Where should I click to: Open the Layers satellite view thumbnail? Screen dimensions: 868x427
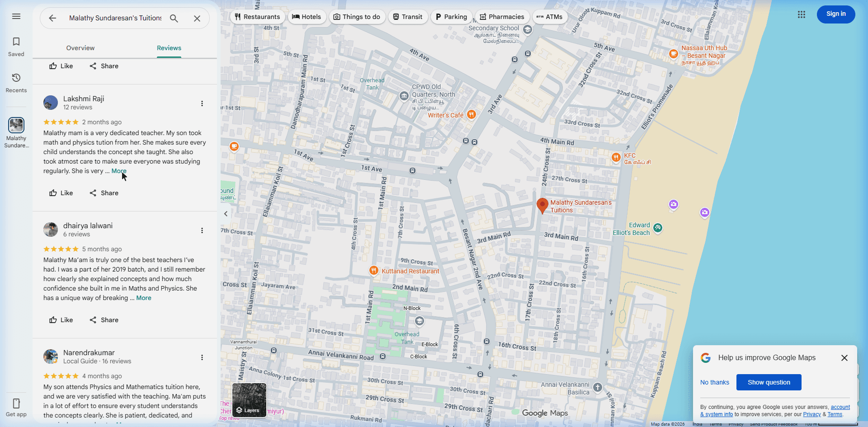(x=250, y=400)
